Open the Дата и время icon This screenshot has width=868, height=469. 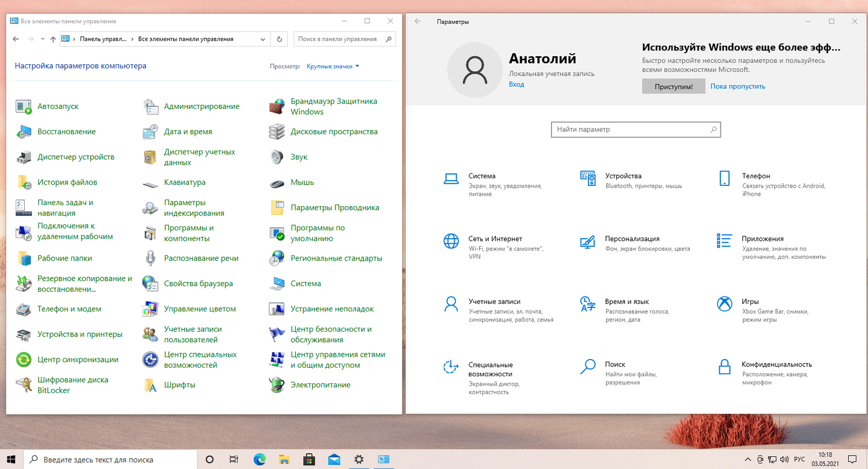[150, 132]
